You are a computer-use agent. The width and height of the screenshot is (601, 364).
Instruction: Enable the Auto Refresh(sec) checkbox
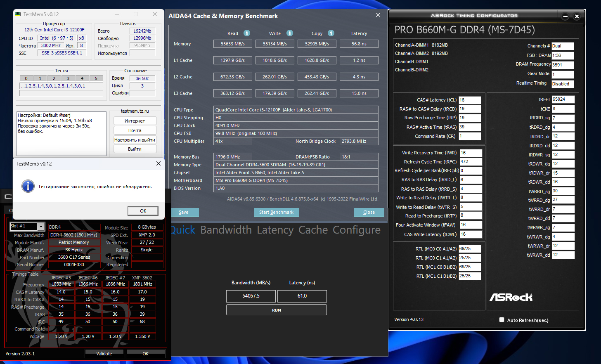point(502,320)
